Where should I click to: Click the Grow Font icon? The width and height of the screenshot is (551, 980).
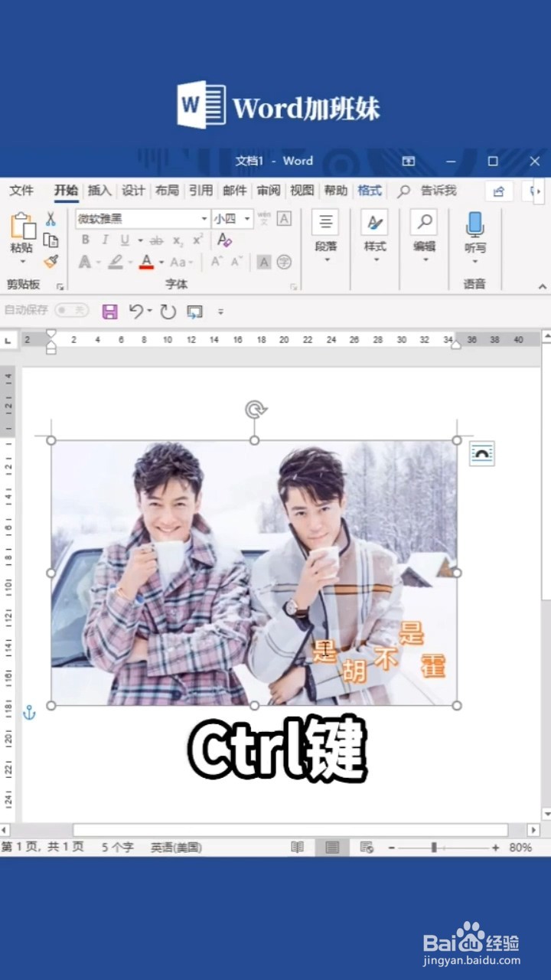click(x=217, y=262)
